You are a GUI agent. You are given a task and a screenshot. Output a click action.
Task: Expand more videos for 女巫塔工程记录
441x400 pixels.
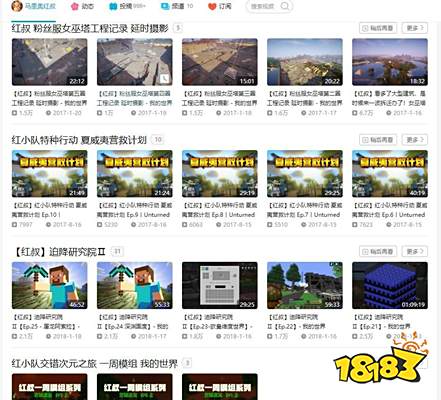[x=415, y=28]
